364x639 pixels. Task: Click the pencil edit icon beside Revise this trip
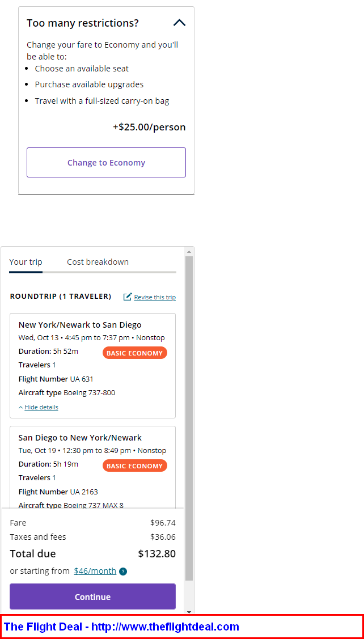[x=128, y=297]
